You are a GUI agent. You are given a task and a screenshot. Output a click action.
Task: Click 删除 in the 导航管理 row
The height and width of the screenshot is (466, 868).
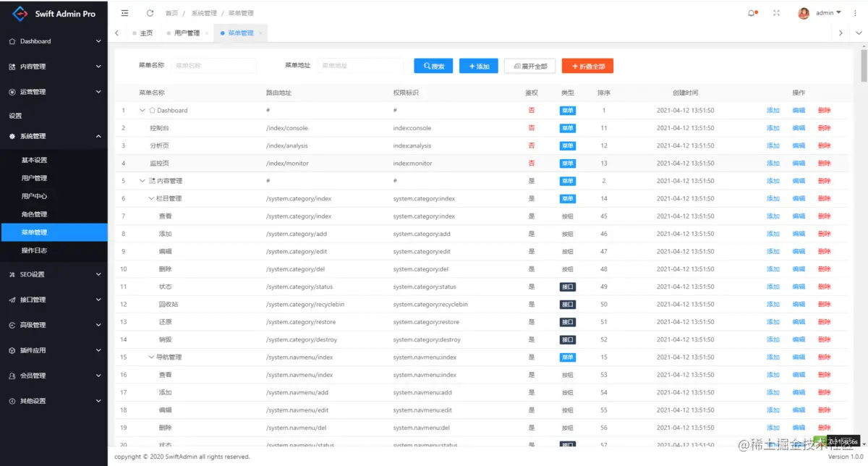pyautogui.click(x=825, y=357)
